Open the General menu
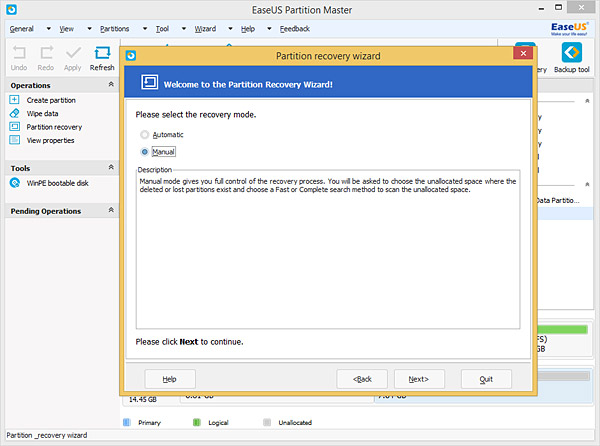 21,29
